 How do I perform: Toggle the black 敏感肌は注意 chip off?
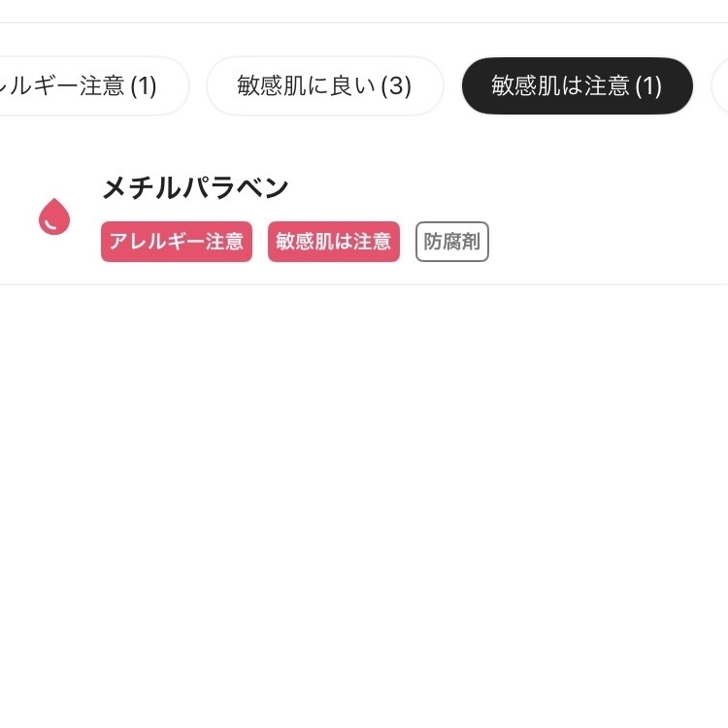pos(577,85)
